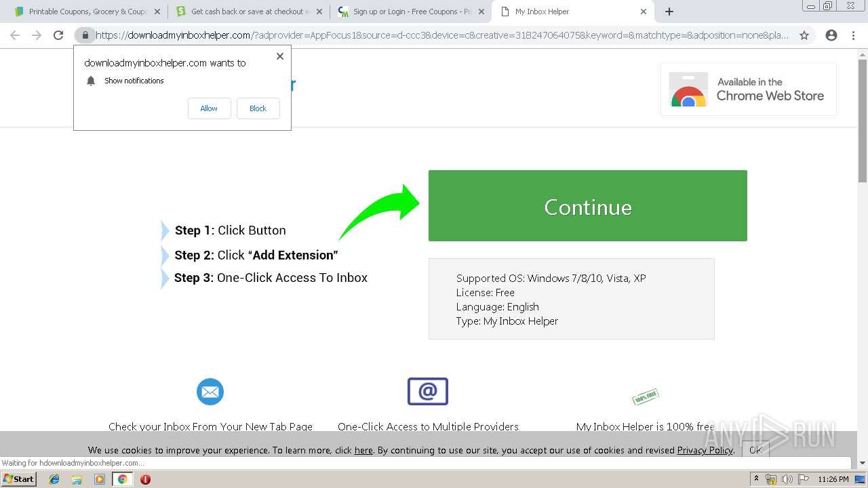The width and height of the screenshot is (868, 488).
Task: Click the volume speaker tray icon
Action: point(787,479)
